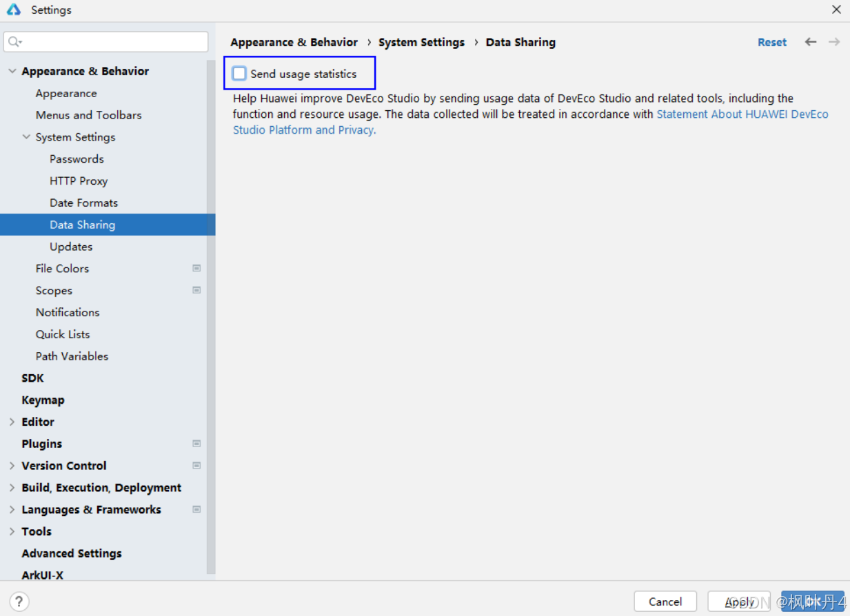
Task: Open the ArkUI-X settings entry
Action: tap(42, 575)
